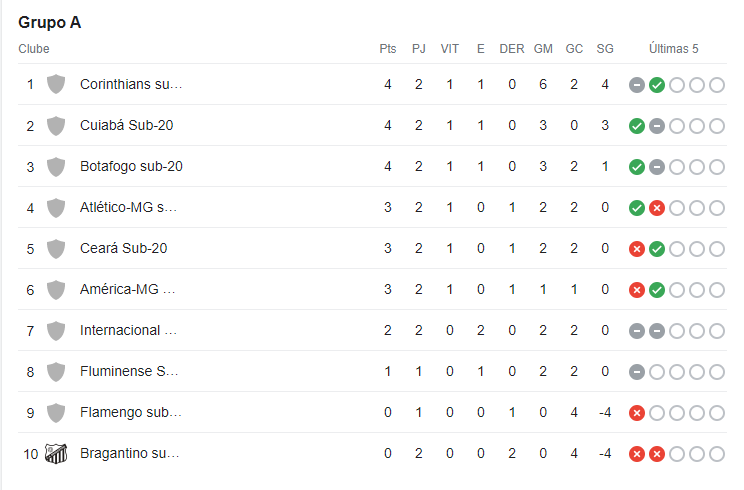Click Cuiabá's gray draw result icon
This screenshot has height=490, width=744.
pyautogui.click(x=657, y=126)
